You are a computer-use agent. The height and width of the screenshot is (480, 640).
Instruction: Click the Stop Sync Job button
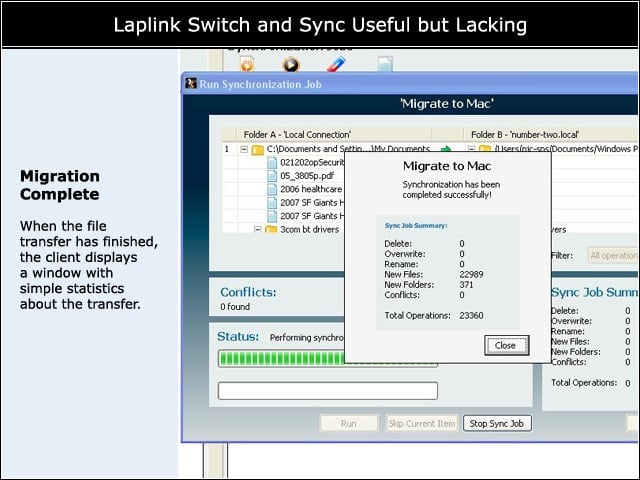coord(497,423)
